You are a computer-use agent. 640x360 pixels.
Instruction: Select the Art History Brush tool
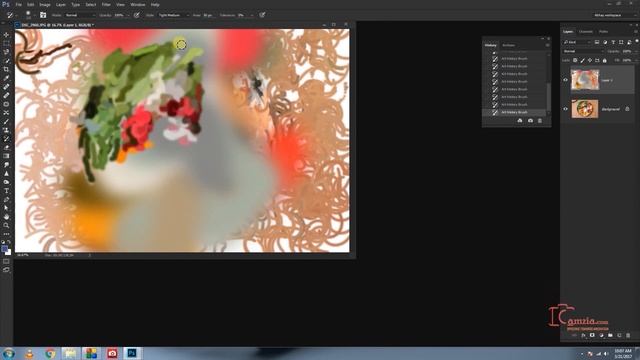click(x=6, y=139)
